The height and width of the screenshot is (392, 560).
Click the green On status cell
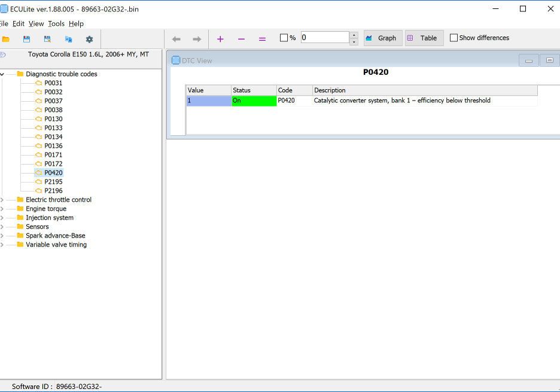tap(254, 101)
